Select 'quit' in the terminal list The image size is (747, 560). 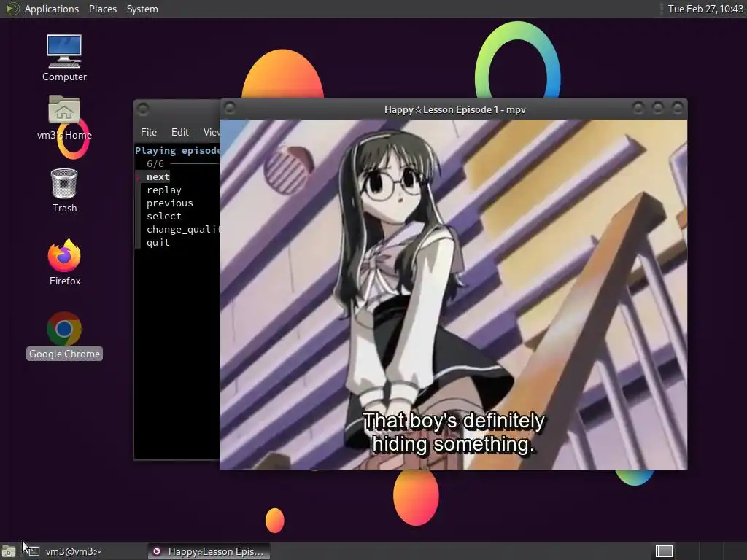pyautogui.click(x=158, y=242)
